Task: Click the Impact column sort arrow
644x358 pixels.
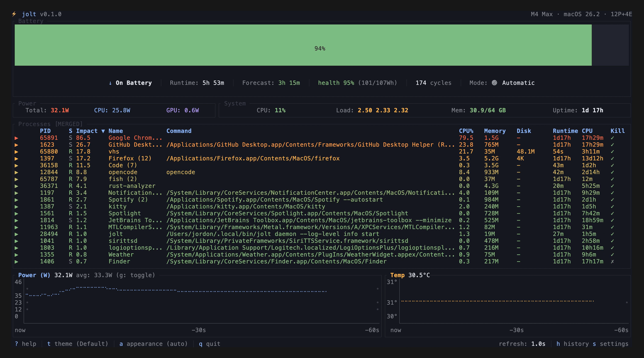Action: tap(103, 131)
